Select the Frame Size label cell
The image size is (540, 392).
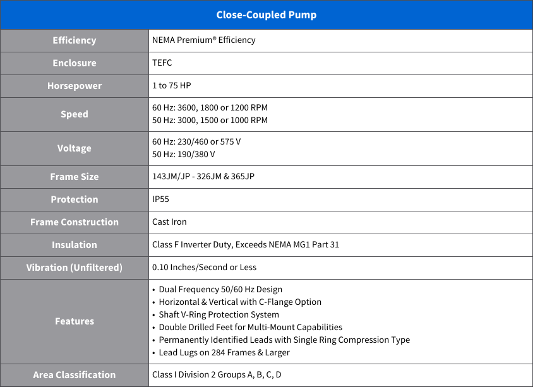tap(75, 177)
